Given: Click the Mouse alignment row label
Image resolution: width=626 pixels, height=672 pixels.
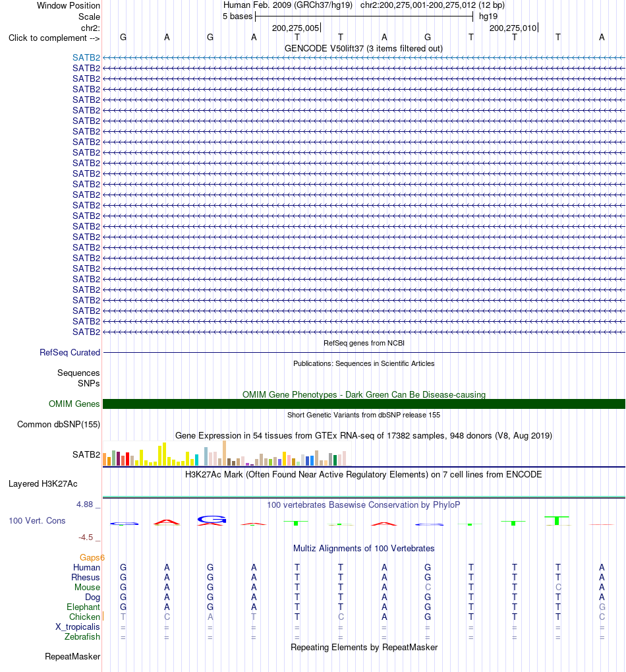Looking at the screenshot, I should [88, 587].
